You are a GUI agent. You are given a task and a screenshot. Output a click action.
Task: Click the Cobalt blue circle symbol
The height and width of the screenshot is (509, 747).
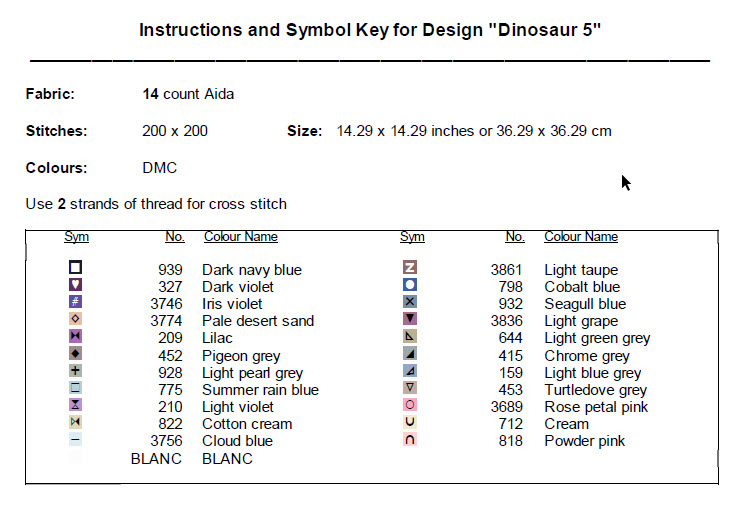409,285
